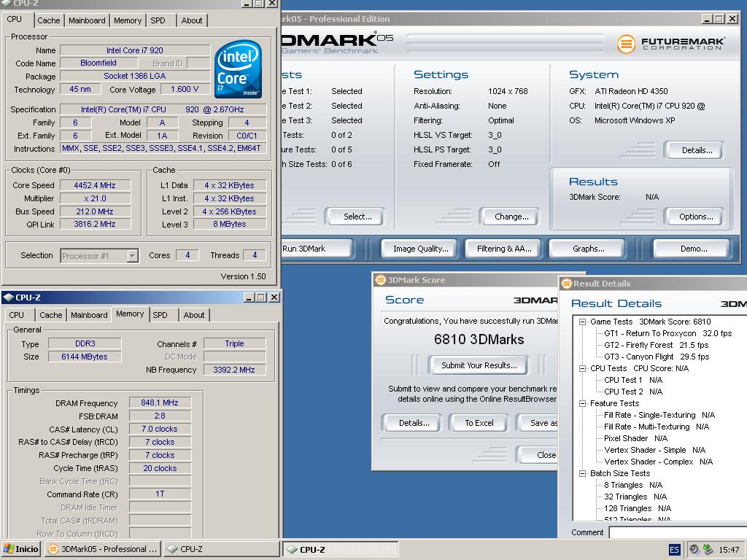Switch to Mainboard tab in upper CPU-Z
The image size is (747, 560).
87,20
